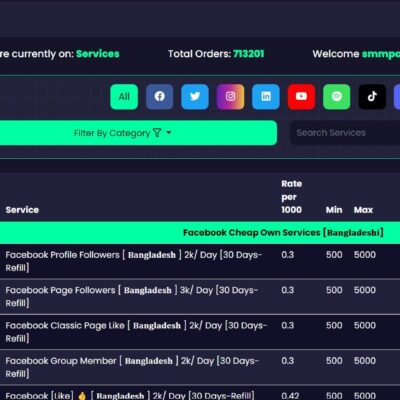
Task: Select the All services filter
Action: point(124,97)
